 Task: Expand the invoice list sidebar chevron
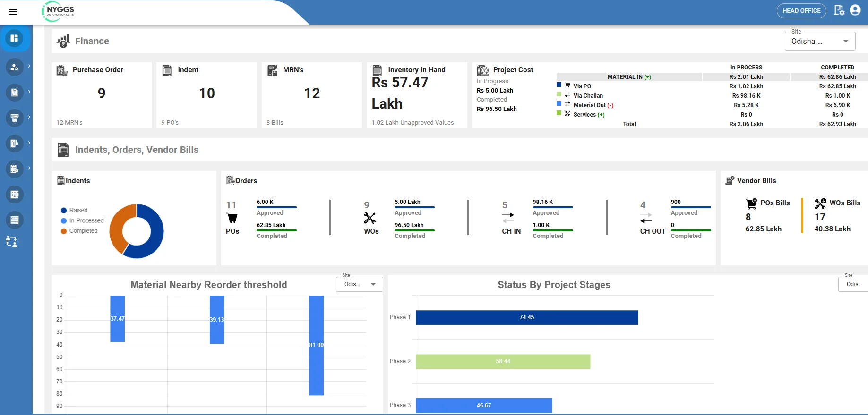click(29, 168)
